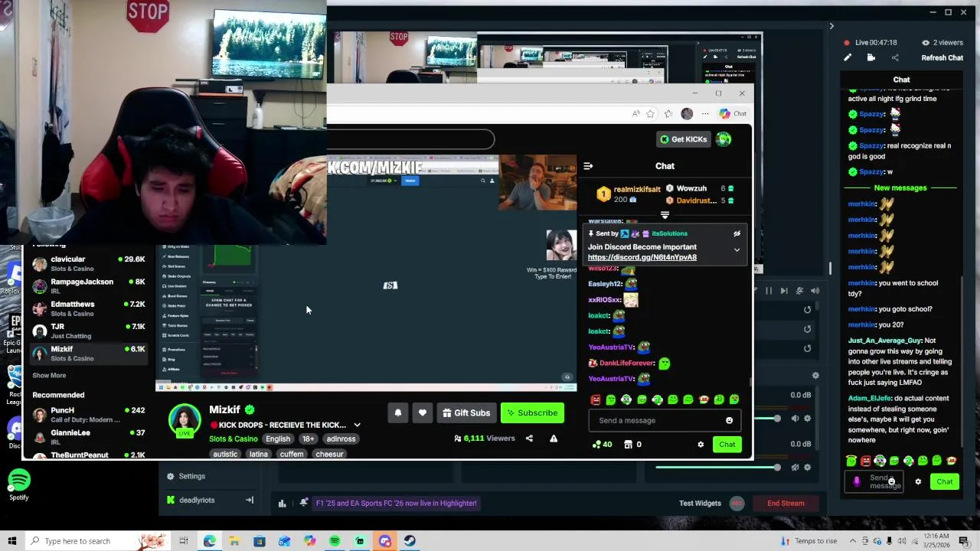Image resolution: width=980 pixels, height=551 pixels.
Task: Open GiannieLee in Recommended channels
Action: coord(88,437)
